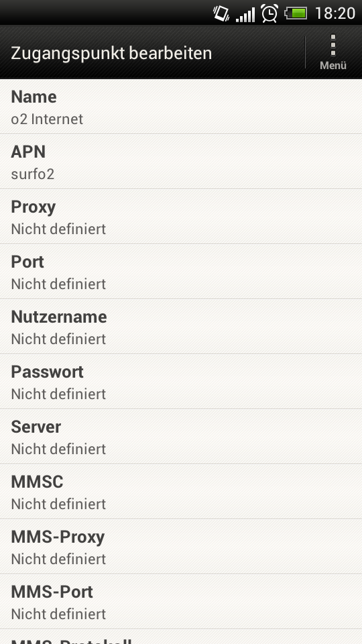This screenshot has width=362, height=644.
Task: Open the Proxy setting
Action: [x=181, y=217]
